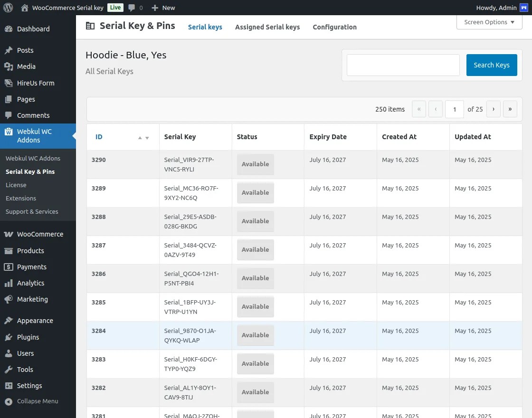Viewport: 532px width, 418px height.
Task: Click the serial key search input field
Action: [x=403, y=65]
